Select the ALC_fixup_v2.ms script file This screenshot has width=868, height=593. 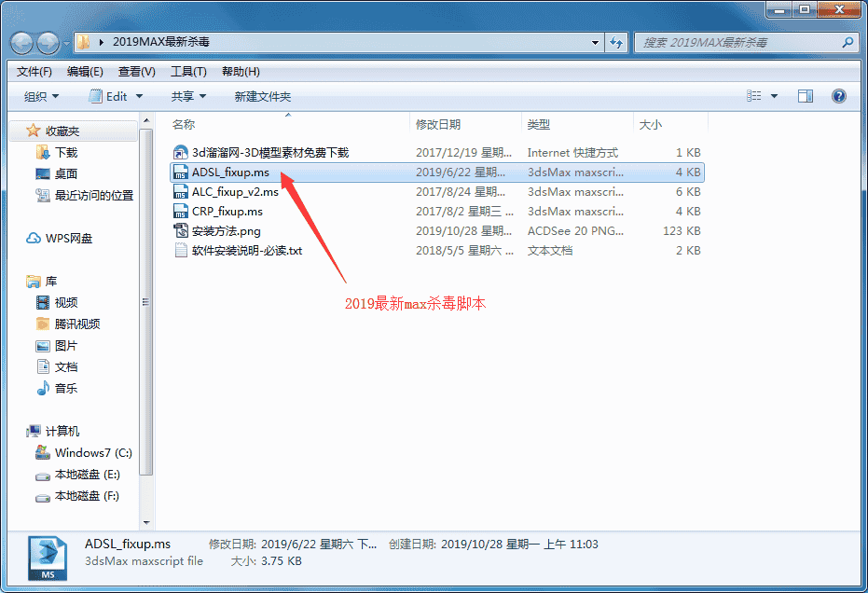(x=234, y=192)
